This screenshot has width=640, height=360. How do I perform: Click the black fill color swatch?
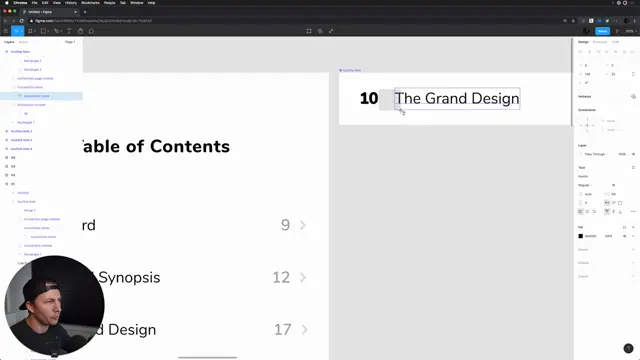(580, 236)
